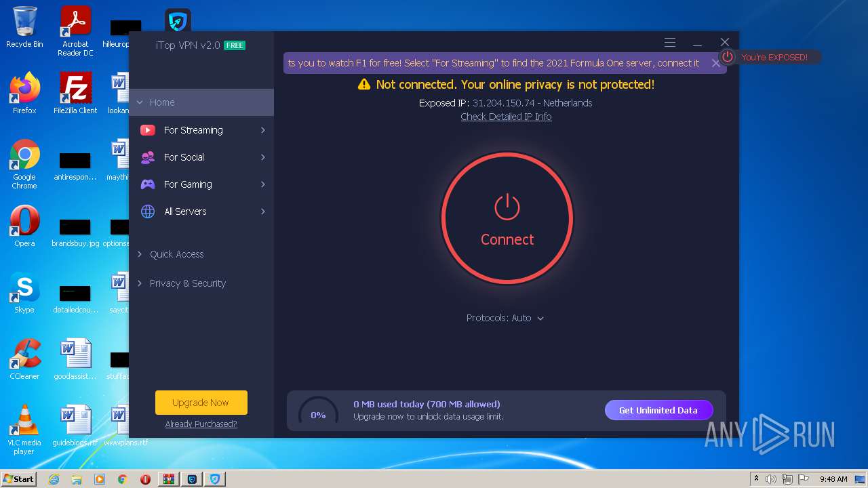The height and width of the screenshot is (488, 868).
Task: Open VLC media player shortcut
Action: pyautogui.click(x=24, y=430)
